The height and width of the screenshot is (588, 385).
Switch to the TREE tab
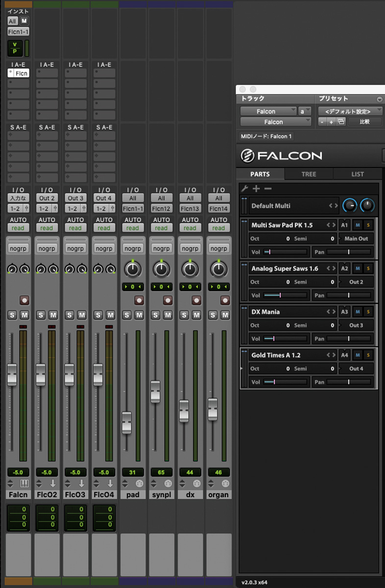point(309,174)
